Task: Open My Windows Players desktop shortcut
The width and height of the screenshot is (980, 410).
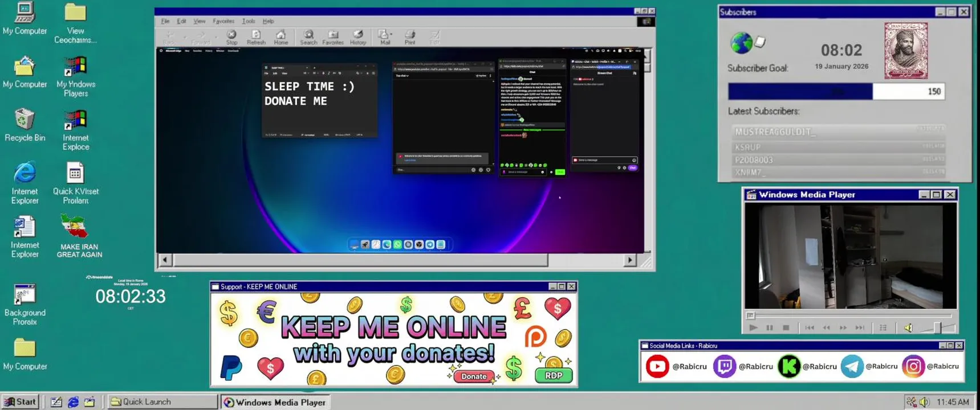Action: pyautogui.click(x=75, y=66)
